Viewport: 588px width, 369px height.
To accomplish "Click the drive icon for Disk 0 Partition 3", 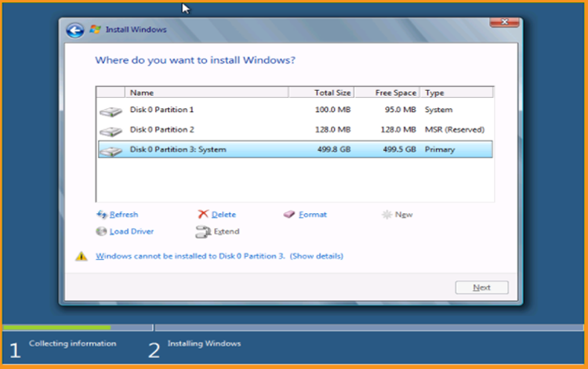I will point(111,151).
